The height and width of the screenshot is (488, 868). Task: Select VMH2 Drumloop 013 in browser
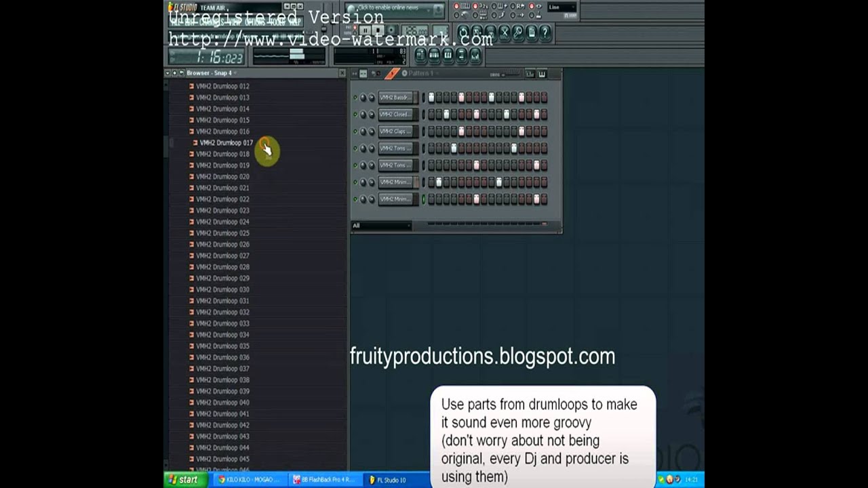222,98
